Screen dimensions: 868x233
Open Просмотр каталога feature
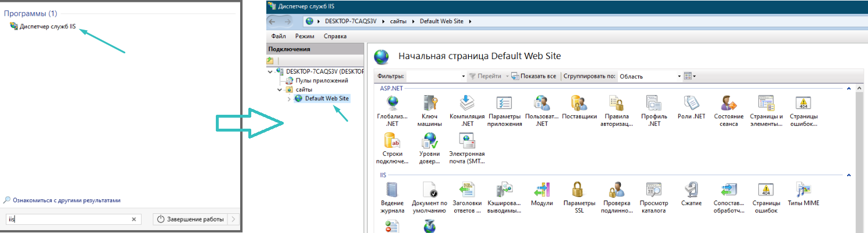pyautogui.click(x=654, y=198)
